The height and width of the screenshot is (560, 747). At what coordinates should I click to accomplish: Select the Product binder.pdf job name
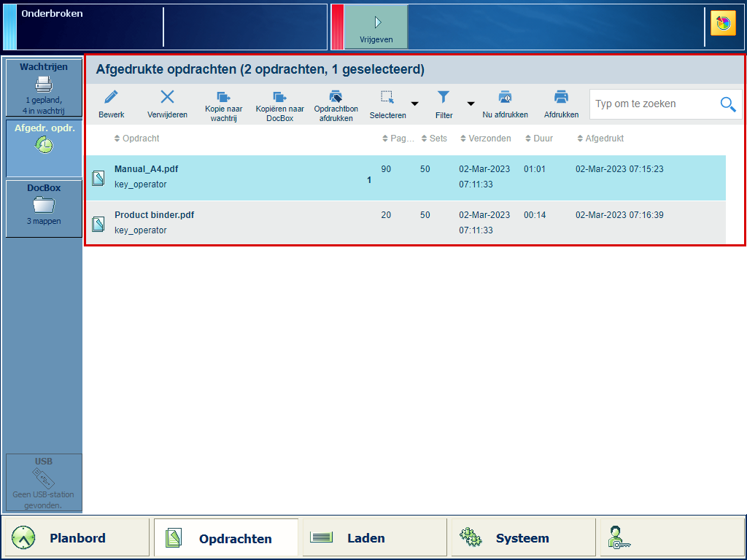(155, 215)
